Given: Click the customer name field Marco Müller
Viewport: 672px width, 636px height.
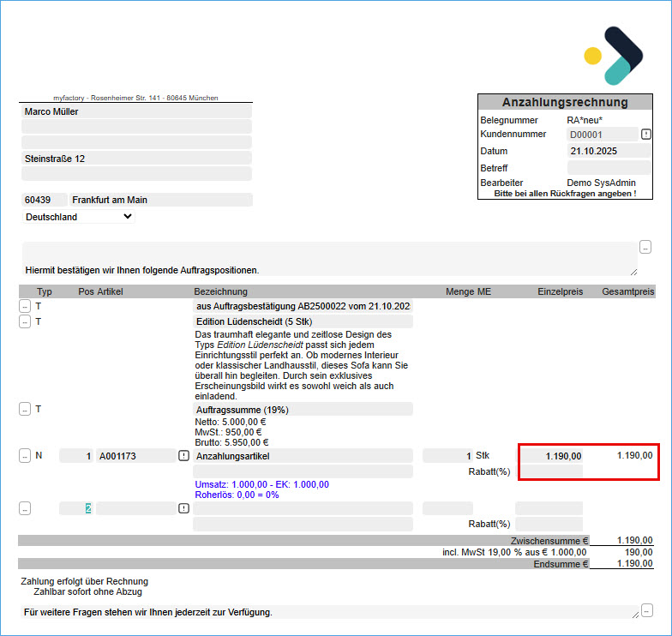Looking at the screenshot, I should [x=136, y=111].
